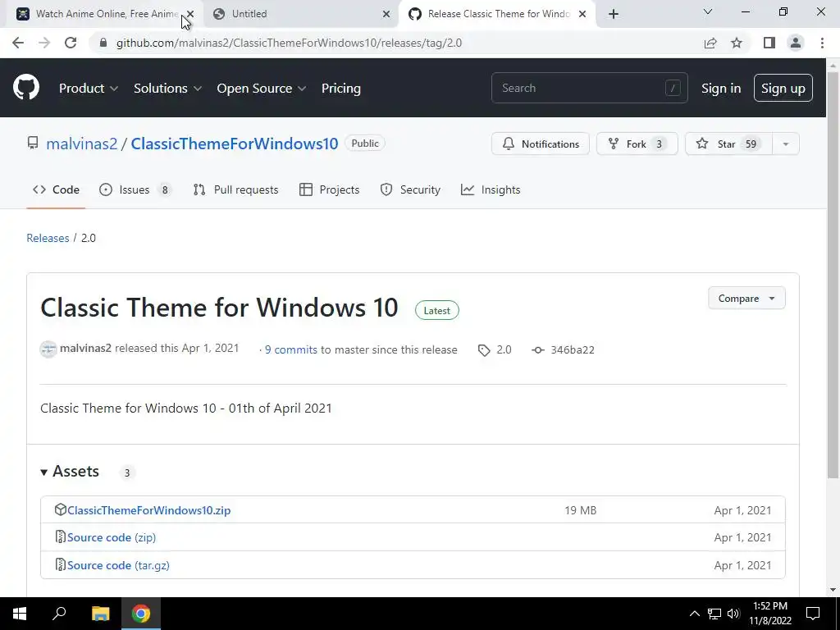This screenshot has height=630, width=840.
Task: Expand the Product dropdown menu
Action: (x=89, y=89)
